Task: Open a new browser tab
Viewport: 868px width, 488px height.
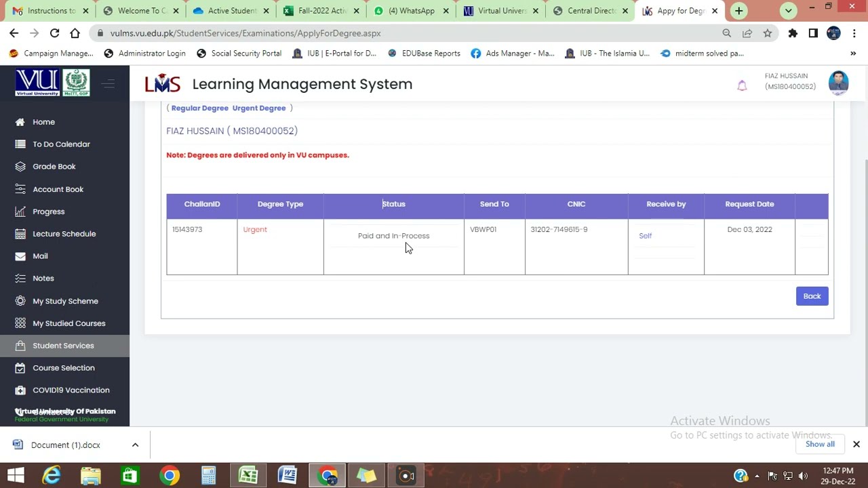Action: click(738, 11)
